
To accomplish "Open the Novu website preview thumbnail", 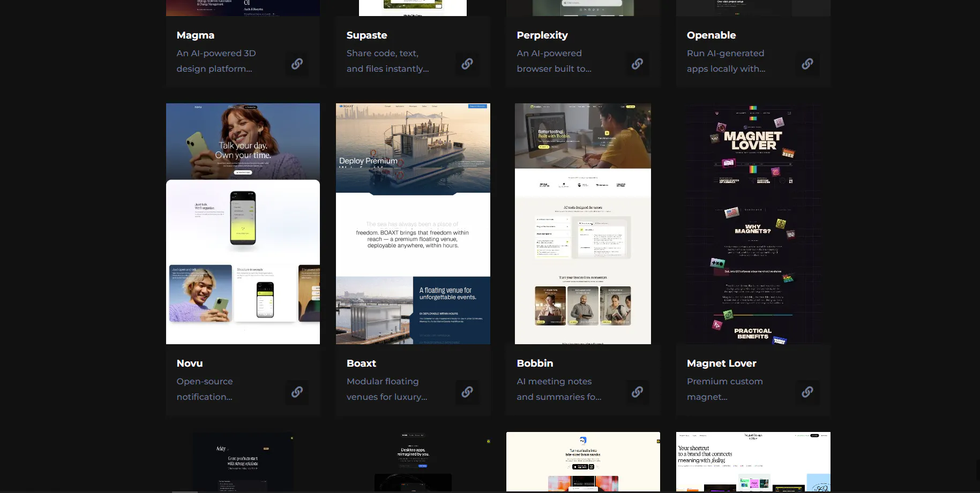I will [x=243, y=224].
